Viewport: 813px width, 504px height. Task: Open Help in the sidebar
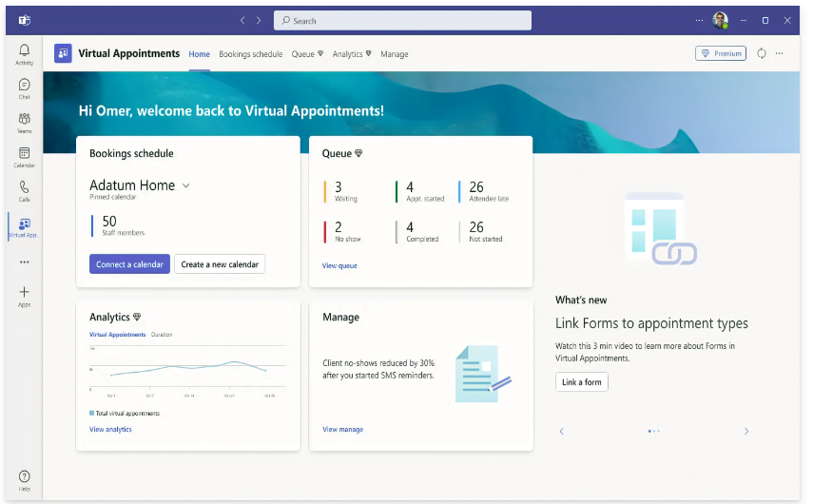click(24, 479)
